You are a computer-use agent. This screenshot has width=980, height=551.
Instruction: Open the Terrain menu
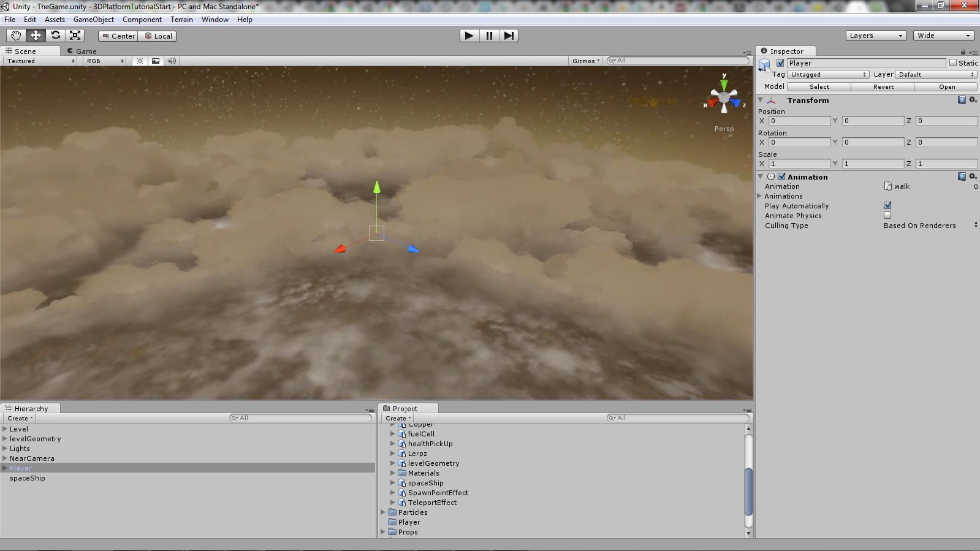[x=181, y=20]
